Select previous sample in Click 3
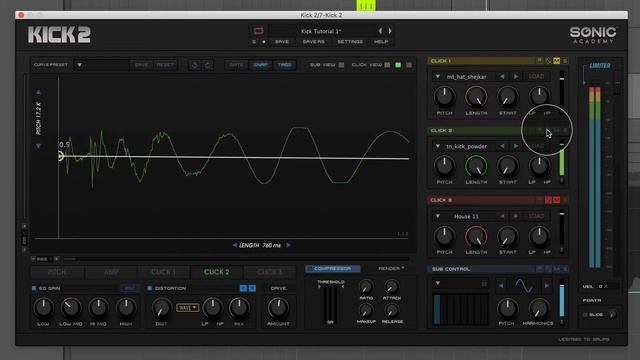 (x=502, y=216)
